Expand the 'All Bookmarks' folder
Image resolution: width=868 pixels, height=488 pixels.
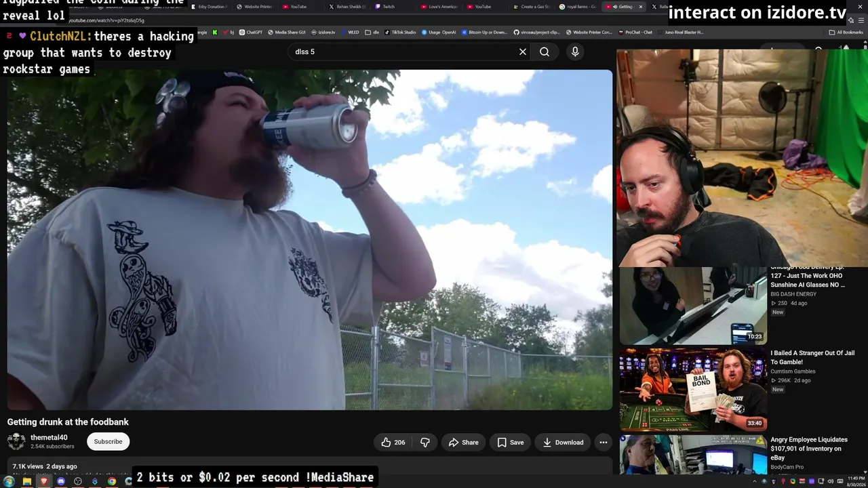pyautogui.click(x=846, y=32)
